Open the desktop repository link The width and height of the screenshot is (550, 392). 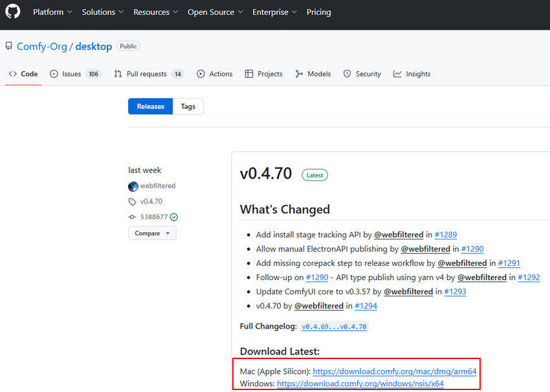94,47
